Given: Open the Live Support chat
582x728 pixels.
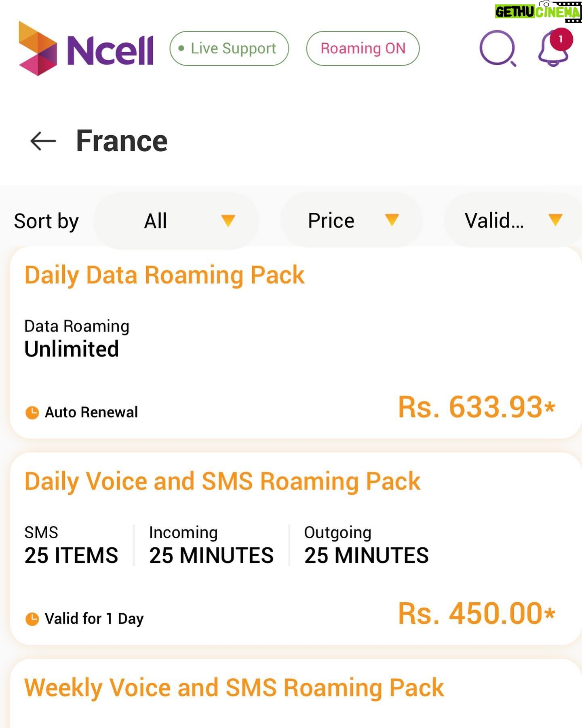Looking at the screenshot, I should point(229,49).
